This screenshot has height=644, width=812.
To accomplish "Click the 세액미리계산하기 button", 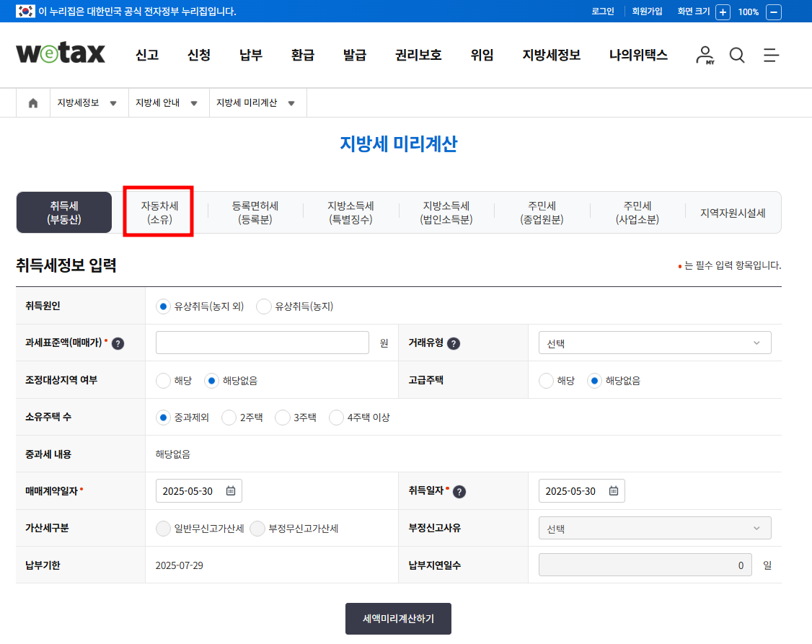I will point(398,618).
